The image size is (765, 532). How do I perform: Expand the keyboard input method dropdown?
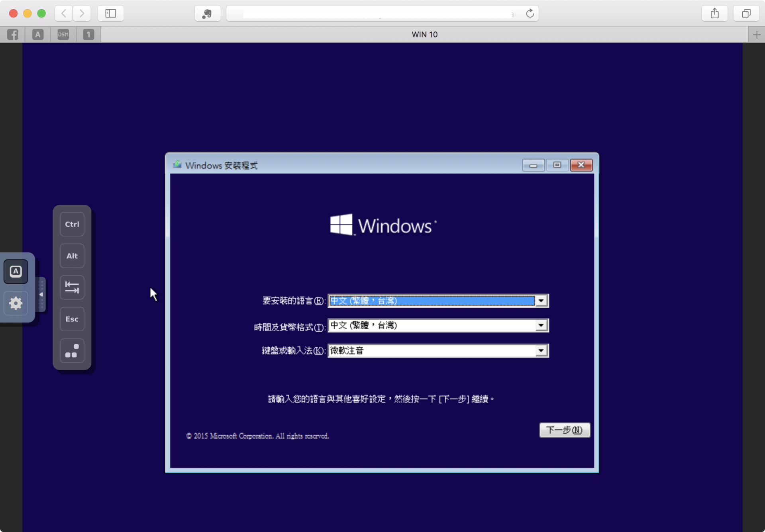541,351
